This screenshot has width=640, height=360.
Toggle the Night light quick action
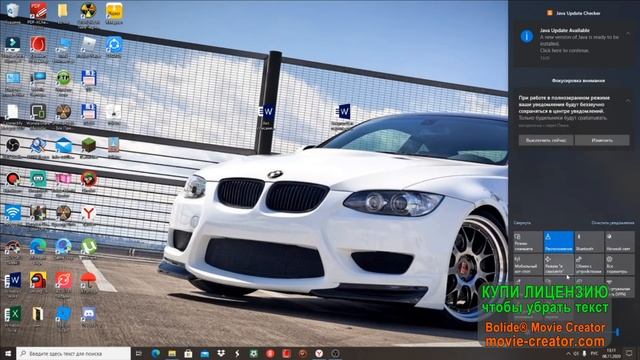pos(620,242)
